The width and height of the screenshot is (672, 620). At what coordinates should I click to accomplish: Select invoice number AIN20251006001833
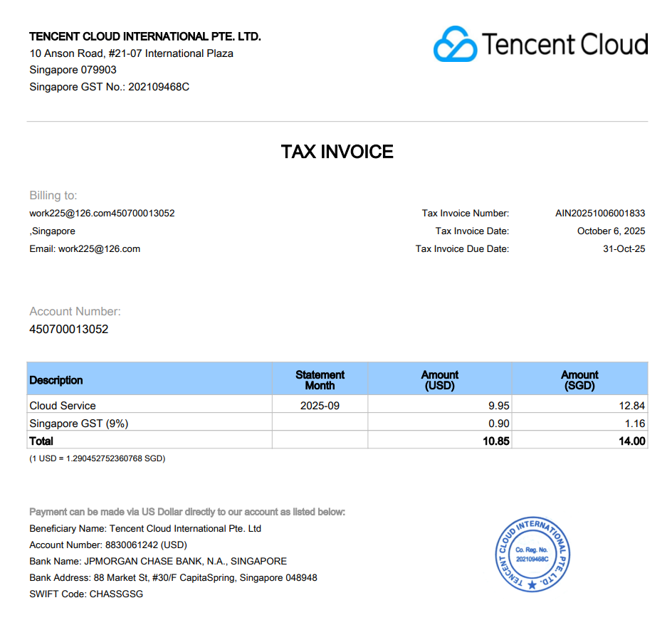click(x=600, y=214)
